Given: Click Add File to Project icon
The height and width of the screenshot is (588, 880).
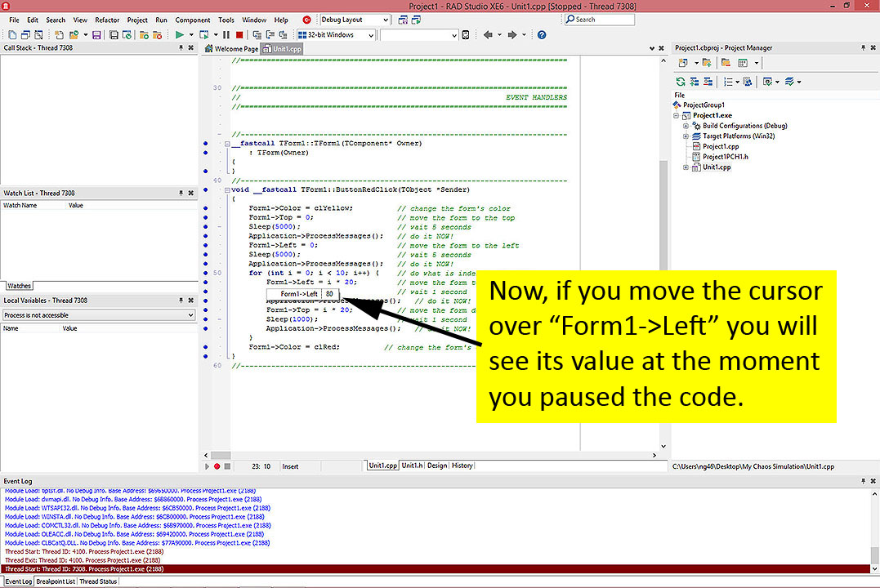Looking at the screenshot, I should coord(145,35).
